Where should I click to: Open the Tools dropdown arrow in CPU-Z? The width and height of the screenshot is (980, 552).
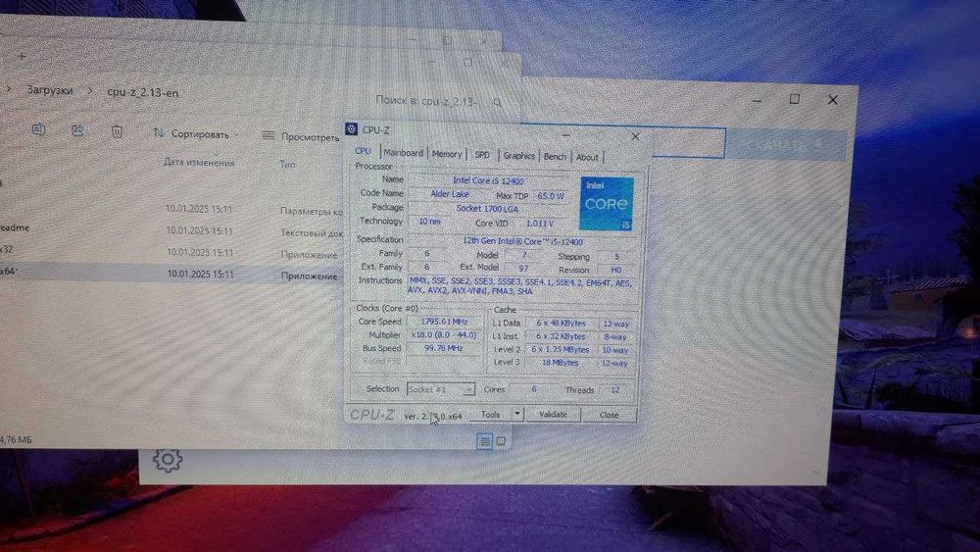516,414
